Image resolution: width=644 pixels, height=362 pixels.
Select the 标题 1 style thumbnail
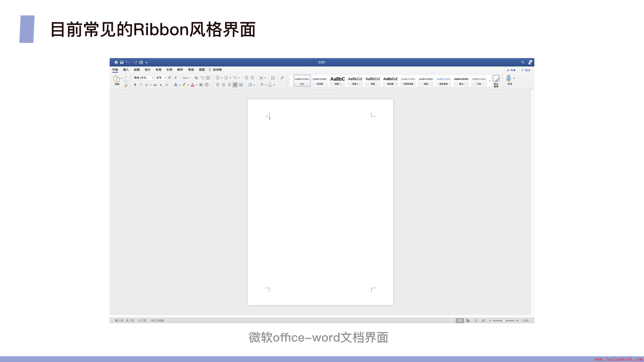[x=337, y=81]
